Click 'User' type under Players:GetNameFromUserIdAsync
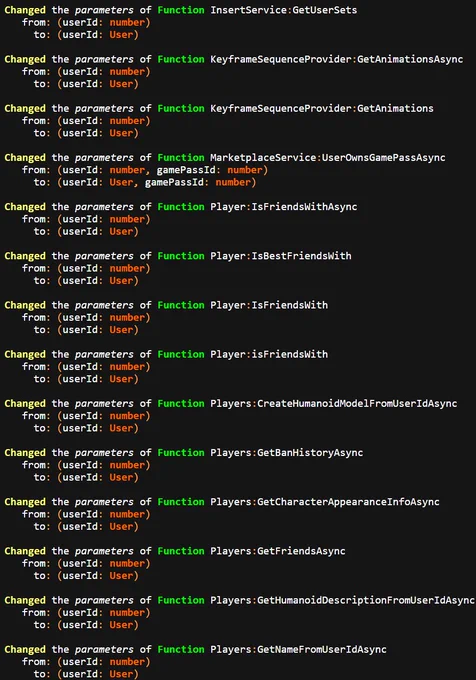 [x=121, y=674]
